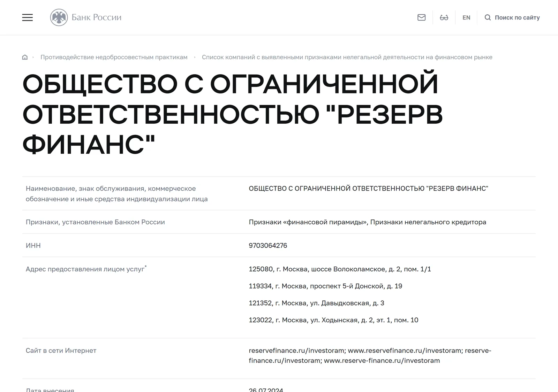The image size is (558, 392).
Task: Click the 'ИНН' row label
Action: (x=33, y=245)
